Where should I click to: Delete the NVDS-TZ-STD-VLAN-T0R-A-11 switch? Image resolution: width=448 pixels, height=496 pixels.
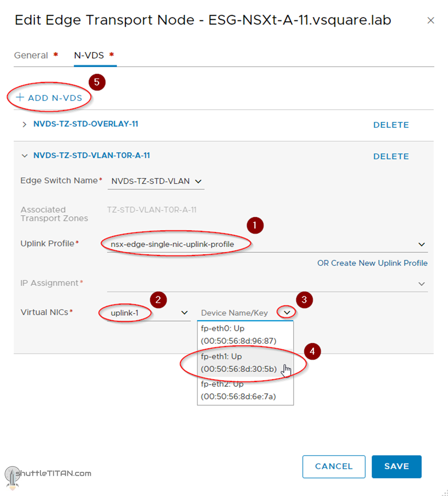point(390,156)
